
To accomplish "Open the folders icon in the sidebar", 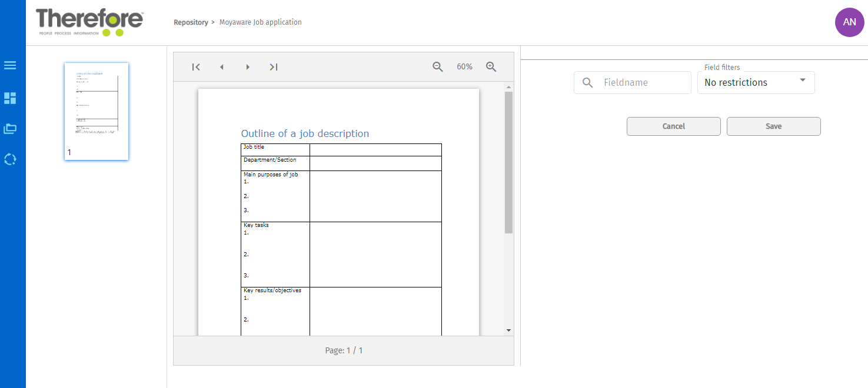I will [x=10, y=129].
